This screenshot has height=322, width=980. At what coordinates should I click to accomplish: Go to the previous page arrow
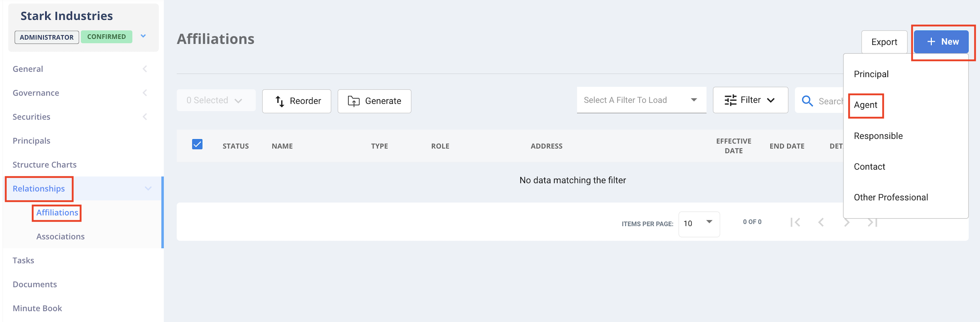(x=821, y=222)
